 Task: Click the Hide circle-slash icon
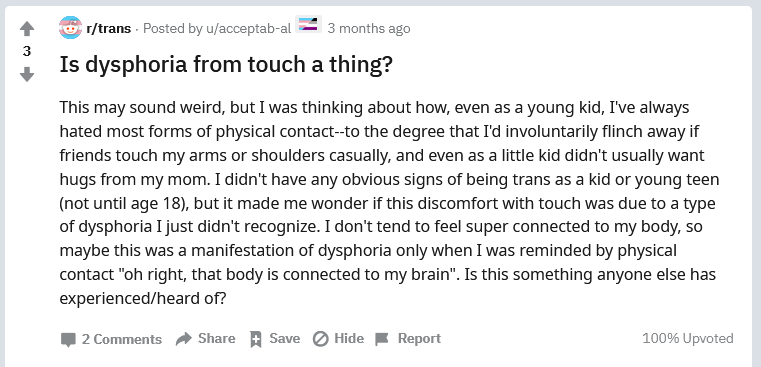click(320, 339)
